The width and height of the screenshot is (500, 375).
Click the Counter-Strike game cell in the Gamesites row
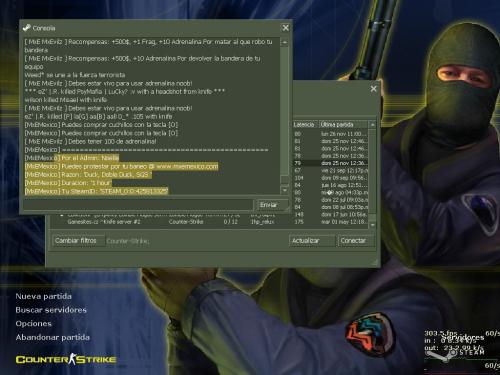coord(186,222)
